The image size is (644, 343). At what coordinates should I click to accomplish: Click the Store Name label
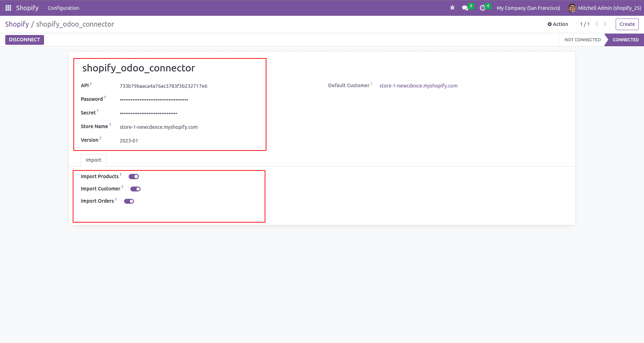click(94, 126)
